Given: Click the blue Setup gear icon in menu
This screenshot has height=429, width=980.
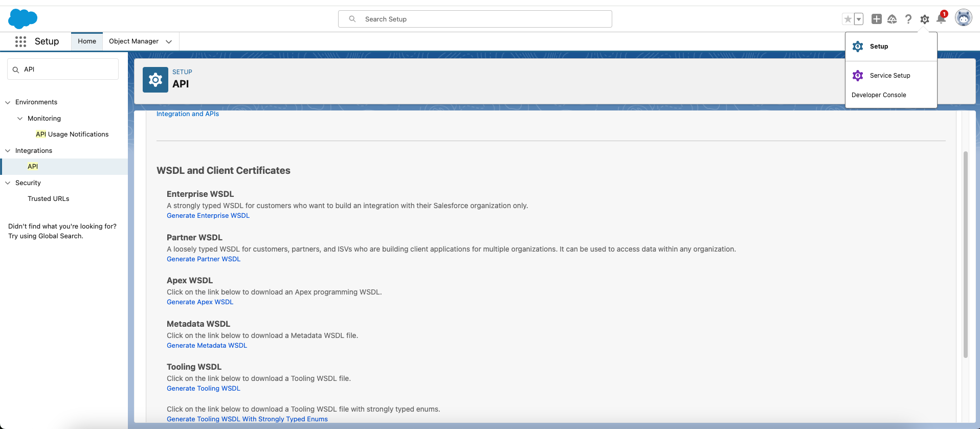Looking at the screenshot, I should [858, 47].
